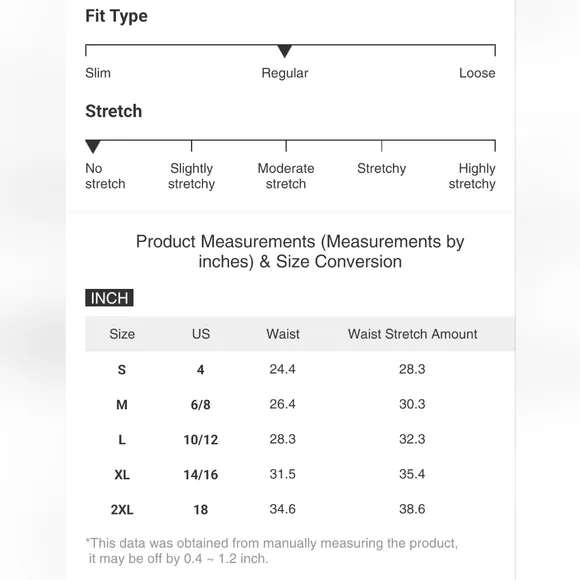Click the Stretch triangle marker at No stretch
The height and width of the screenshot is (580, 580).
(93, 146)
